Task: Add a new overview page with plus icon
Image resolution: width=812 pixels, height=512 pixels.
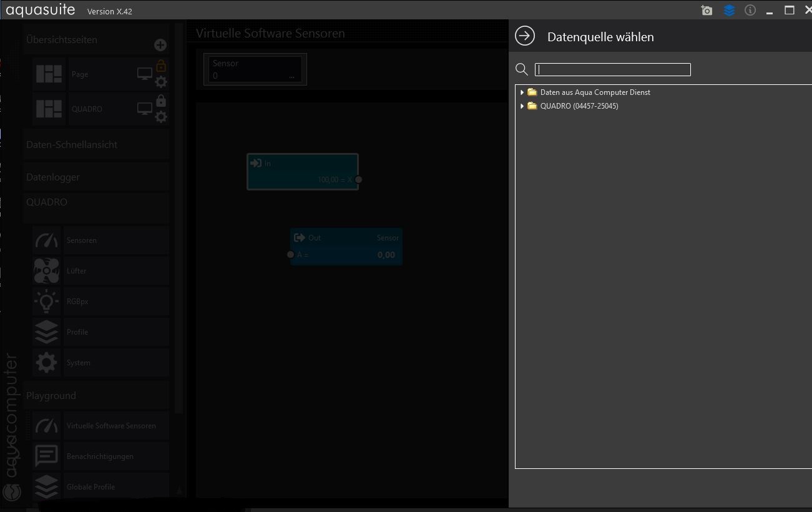Action: coord(160,45)
